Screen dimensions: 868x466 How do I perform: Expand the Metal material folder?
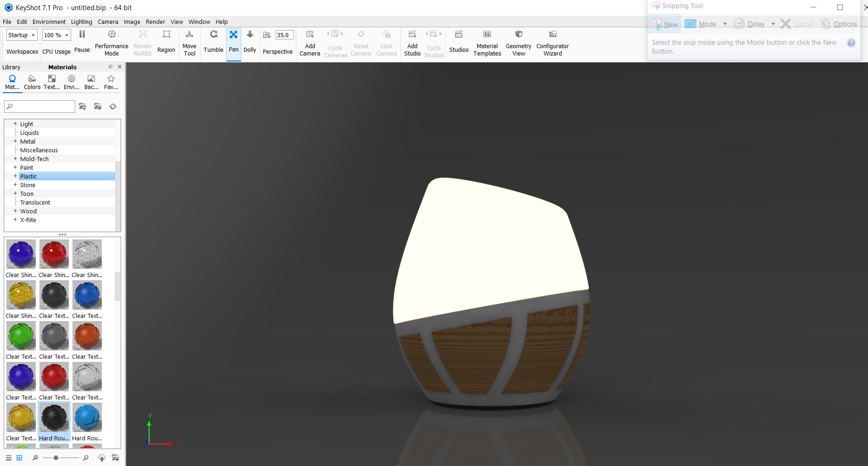click(x=15, y=141)
